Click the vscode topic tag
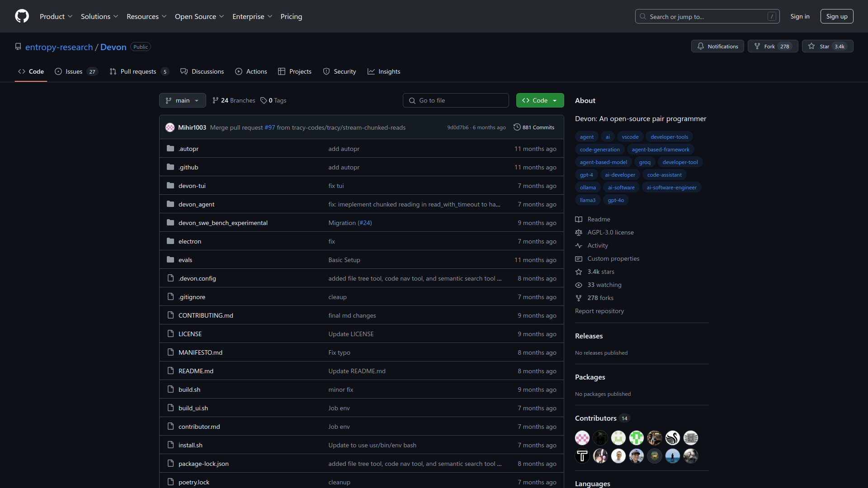The width and height of the screenshot is (868, 488). (630, 137)
